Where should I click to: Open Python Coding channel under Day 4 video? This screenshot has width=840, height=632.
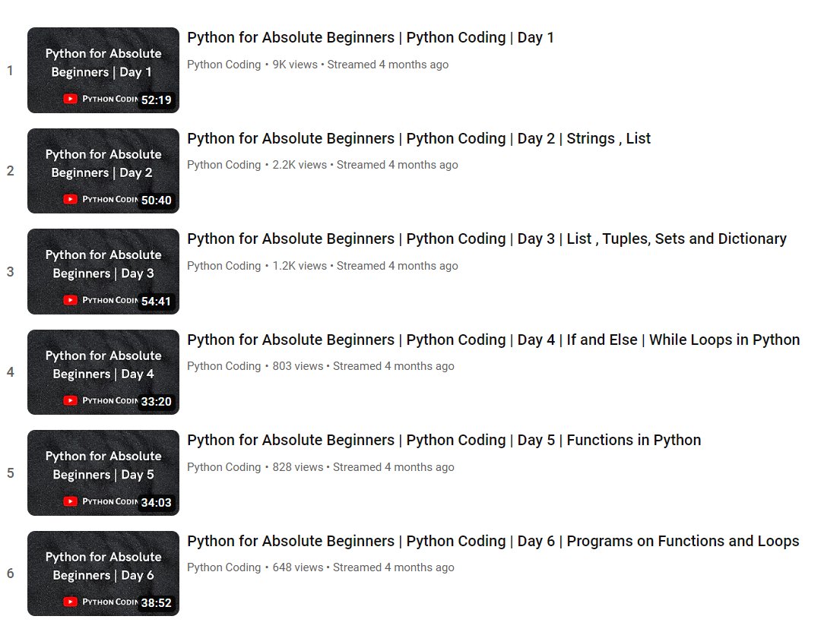pyautogui.click(x=224, y=366)
